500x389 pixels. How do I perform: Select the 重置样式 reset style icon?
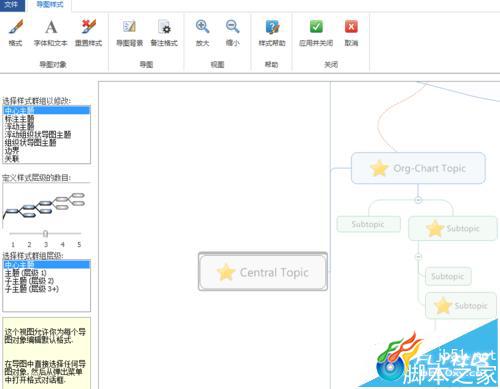point(88,33)
